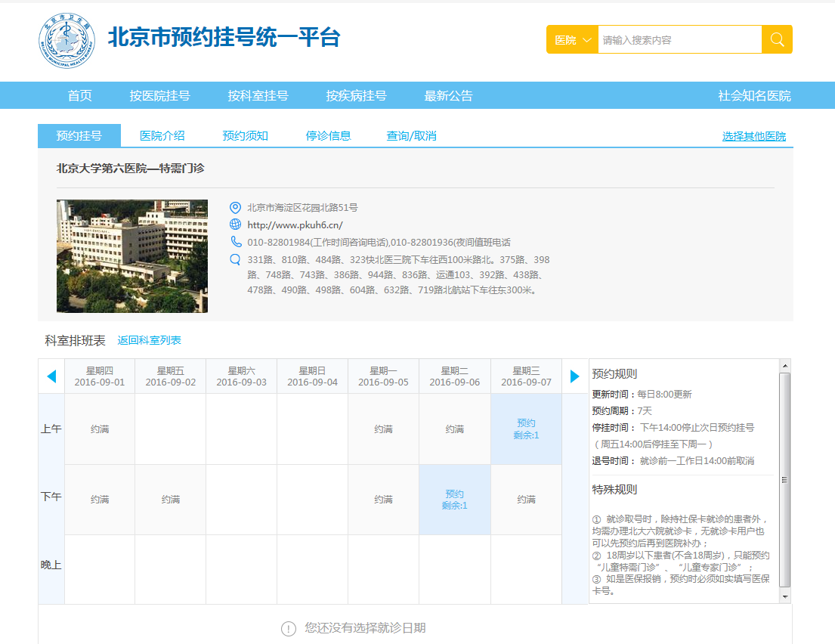Viewport: 835px width, 644px height.
Task: Click 约满 cell for Thursday morning
Action: pos(100,429)
